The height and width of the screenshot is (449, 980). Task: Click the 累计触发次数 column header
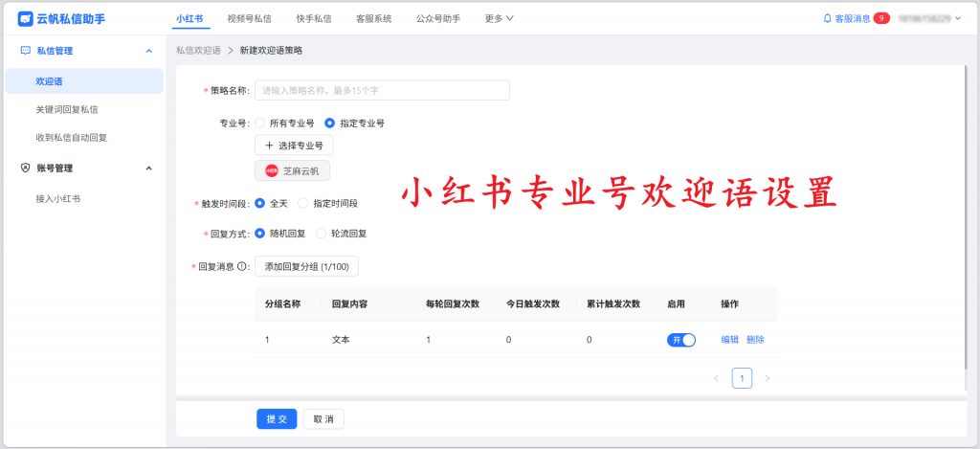613,303
